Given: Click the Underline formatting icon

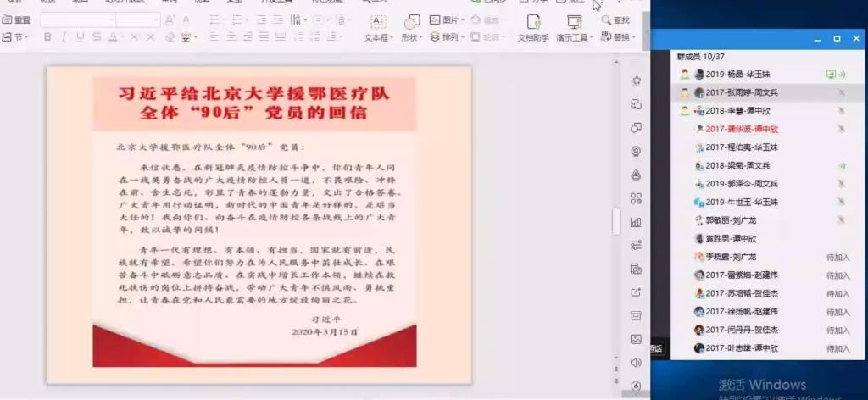Looking at the screenshot, I should coord(81,37).
